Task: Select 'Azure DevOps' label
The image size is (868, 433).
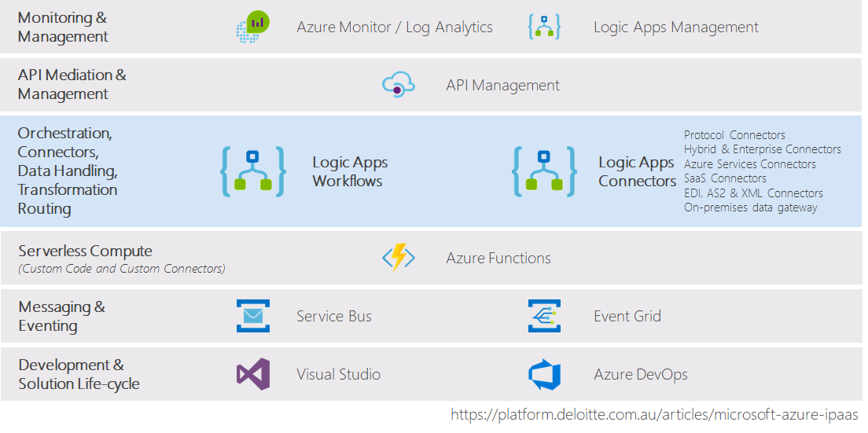Action: click(641, 374)
